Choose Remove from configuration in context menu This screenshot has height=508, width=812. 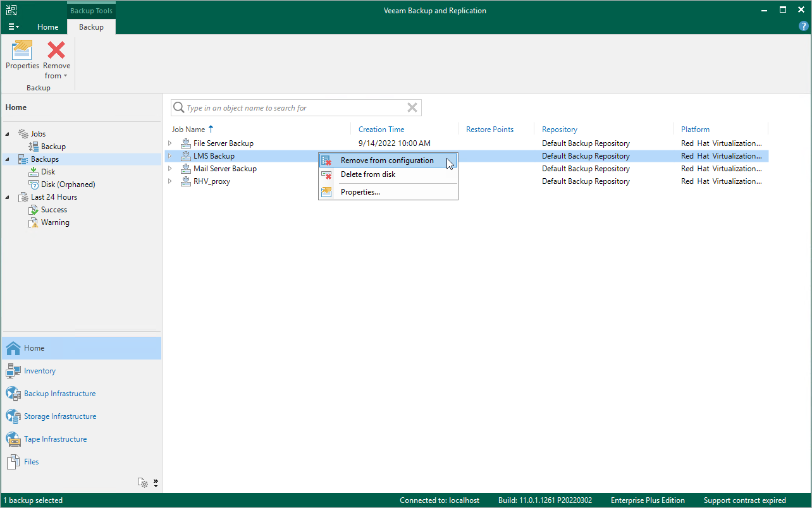tap(388, 160)
